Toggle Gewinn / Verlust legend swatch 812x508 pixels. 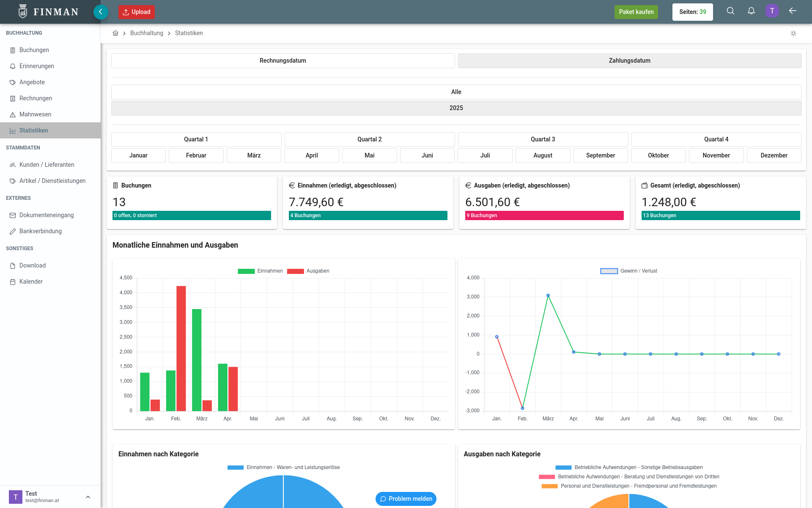609,271
